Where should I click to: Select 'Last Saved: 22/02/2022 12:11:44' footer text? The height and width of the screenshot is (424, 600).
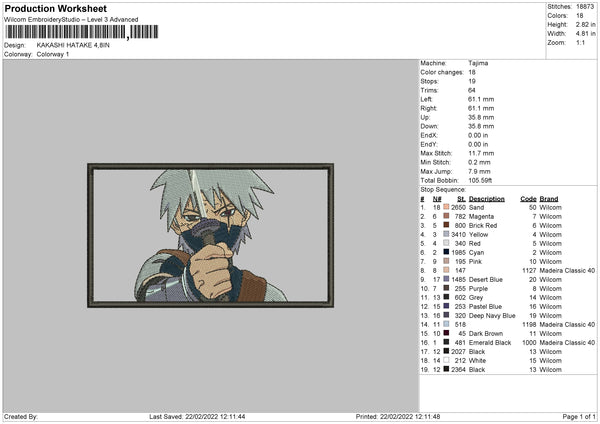coord(197,416)
